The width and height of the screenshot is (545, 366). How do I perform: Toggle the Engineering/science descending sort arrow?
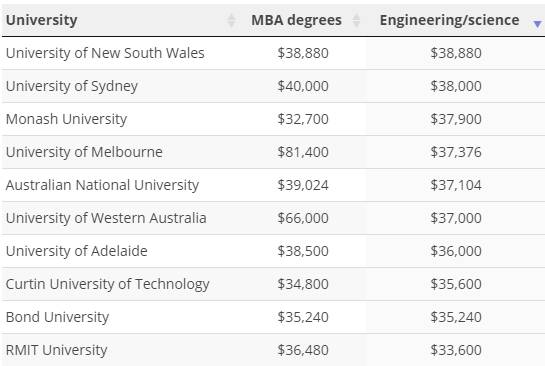537,24
